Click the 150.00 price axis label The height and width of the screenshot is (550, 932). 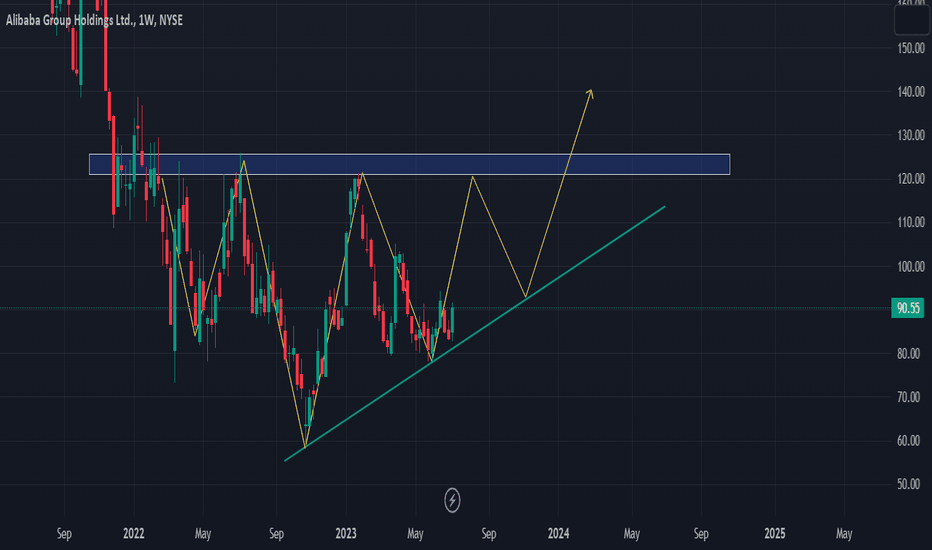click(911, 48)
